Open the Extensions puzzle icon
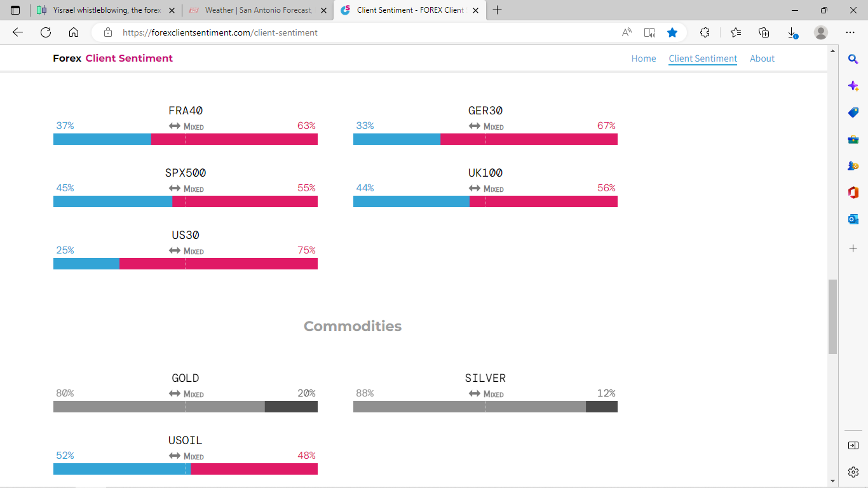 click(x=705, y=32)
